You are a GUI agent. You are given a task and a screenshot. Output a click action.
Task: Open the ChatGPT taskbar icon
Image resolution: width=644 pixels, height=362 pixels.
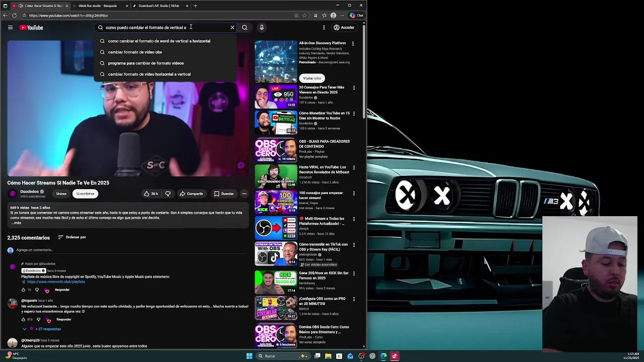pos(372,356)
